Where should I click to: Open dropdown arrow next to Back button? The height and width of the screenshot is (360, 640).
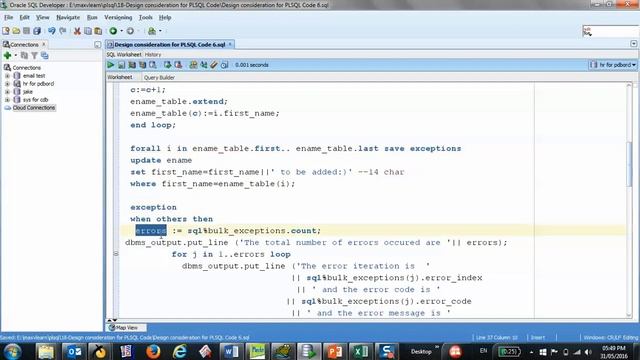tap(121, 31)
